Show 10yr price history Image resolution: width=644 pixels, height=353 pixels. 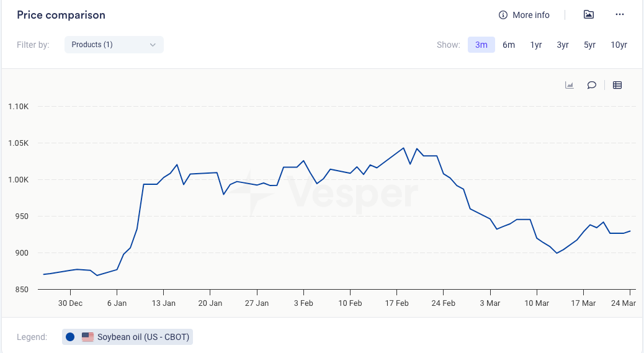pyautogui.click(x=619, y=45)
